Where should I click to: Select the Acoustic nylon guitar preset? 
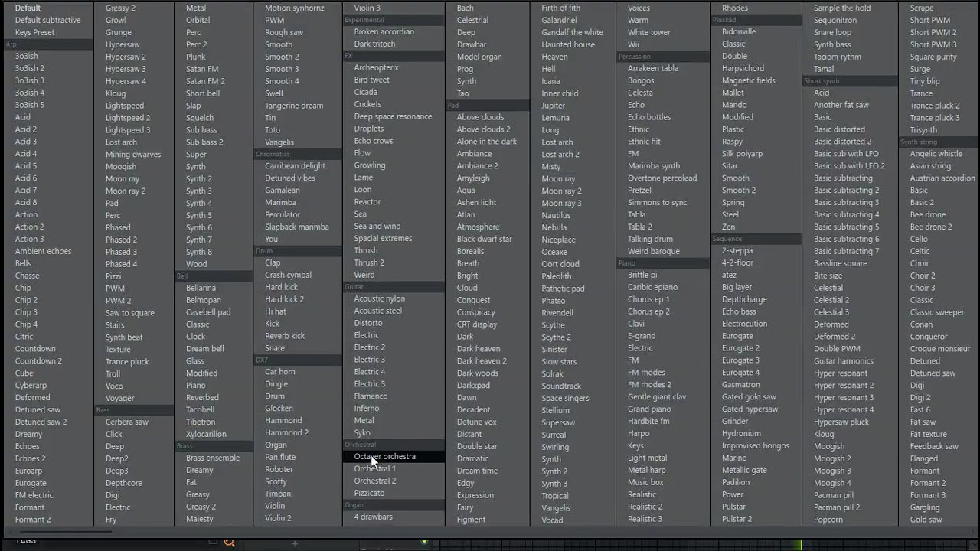[380, 298]
